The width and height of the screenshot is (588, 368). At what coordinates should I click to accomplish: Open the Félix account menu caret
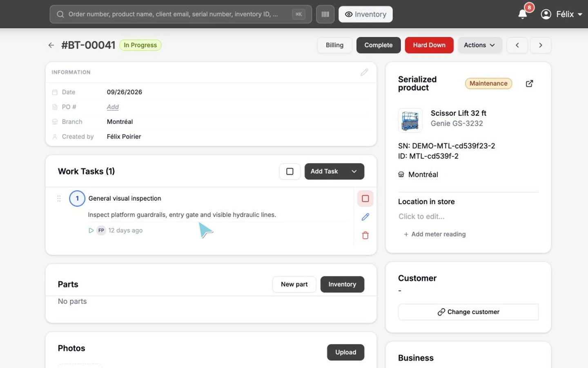coord(580,14)
